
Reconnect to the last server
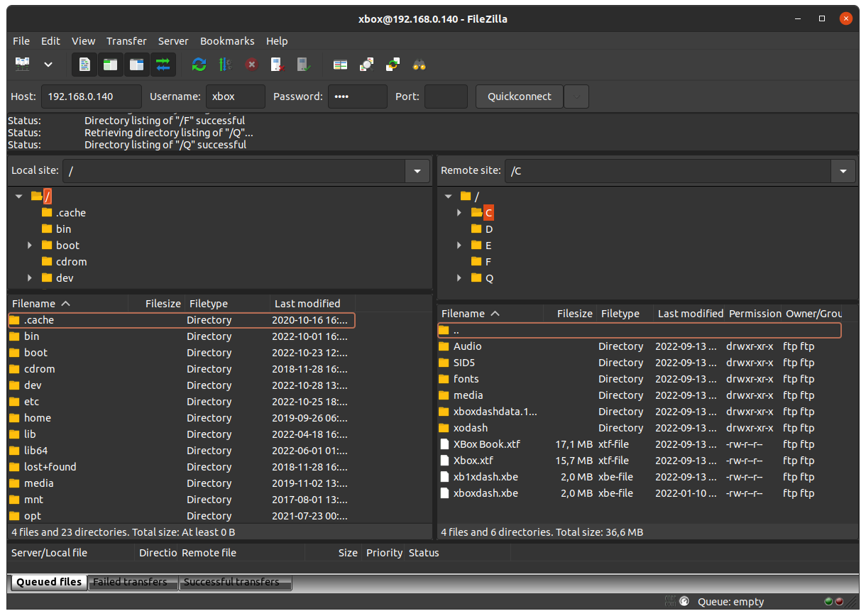coord(304,65)
